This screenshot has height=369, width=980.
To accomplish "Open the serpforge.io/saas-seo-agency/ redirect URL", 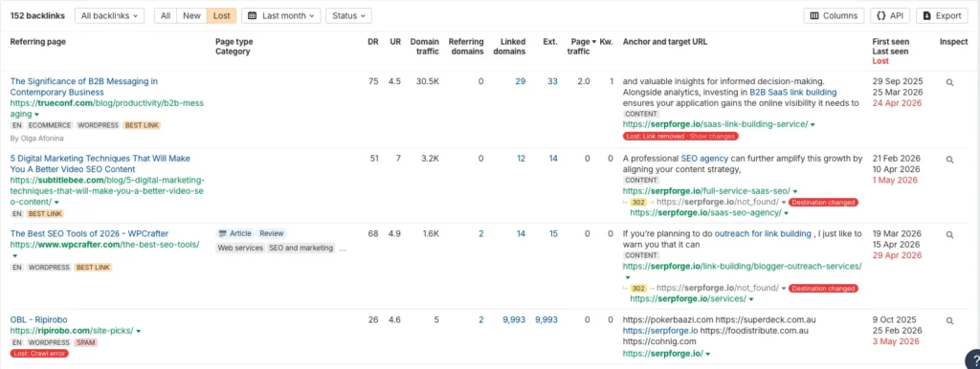I will click(705, 213).
